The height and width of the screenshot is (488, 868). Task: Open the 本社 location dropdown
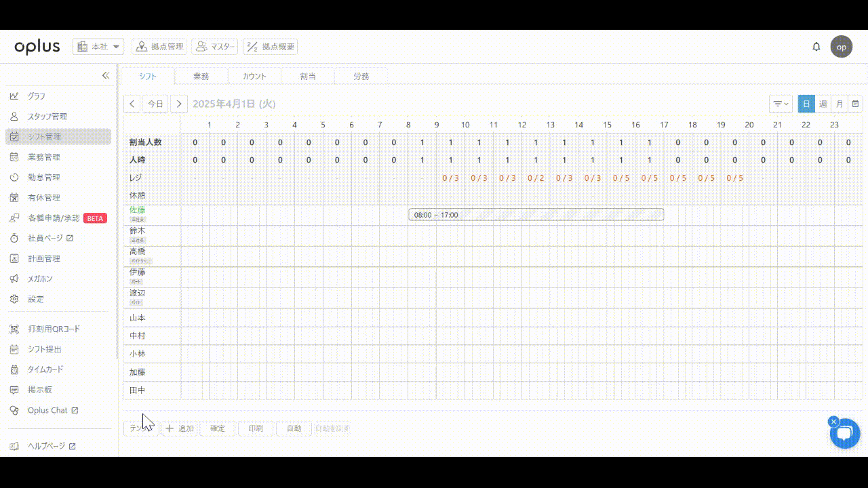click(x=98, y=47)
